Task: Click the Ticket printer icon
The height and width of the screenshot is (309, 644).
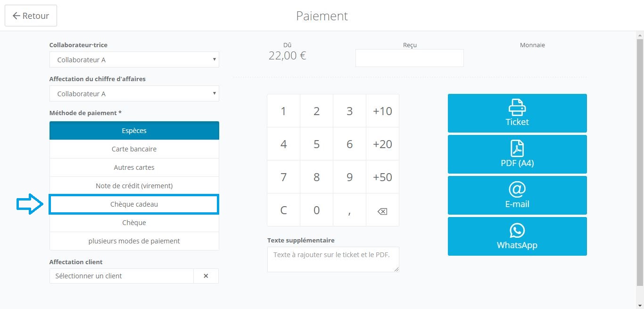Action: coord(517,107)
